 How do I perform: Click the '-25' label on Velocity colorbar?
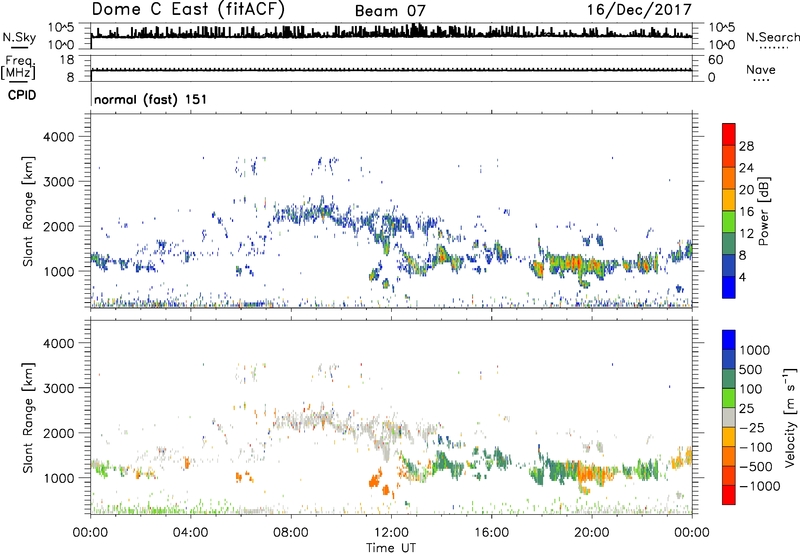751,428
